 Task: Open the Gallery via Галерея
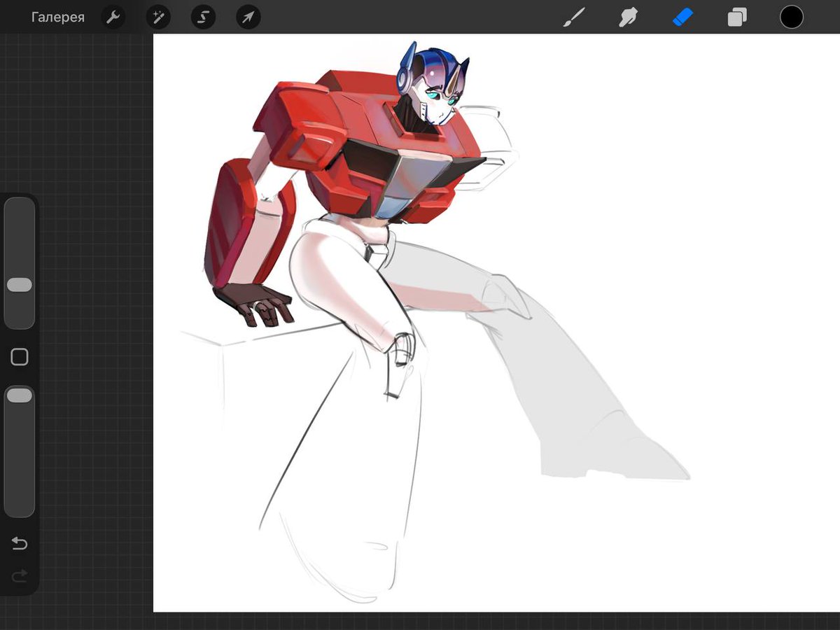coord(58,17)
